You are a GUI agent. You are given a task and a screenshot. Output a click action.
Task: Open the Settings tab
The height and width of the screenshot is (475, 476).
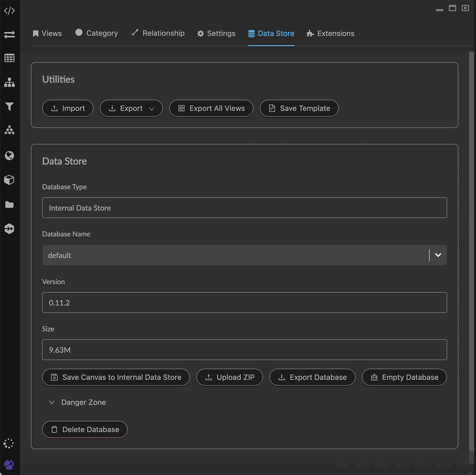click(x=216, y=33)
